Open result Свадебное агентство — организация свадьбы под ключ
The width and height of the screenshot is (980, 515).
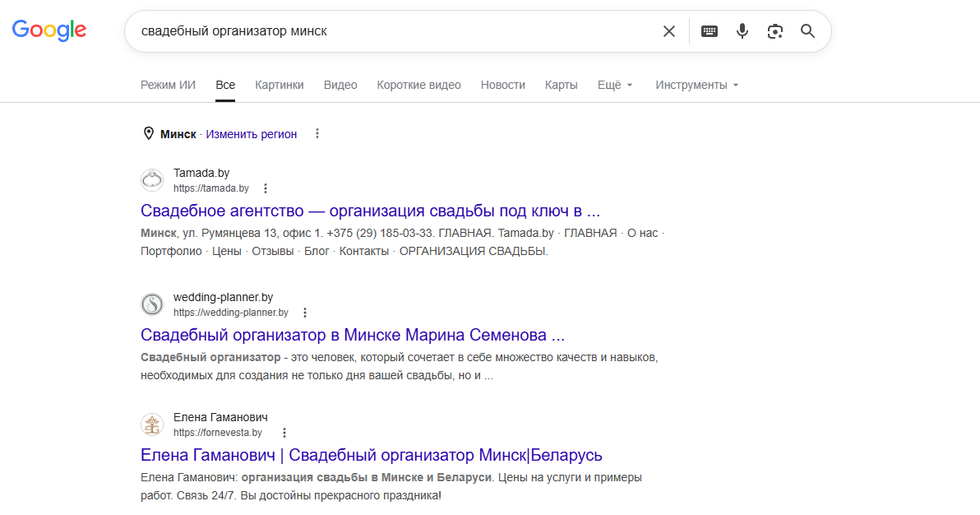click(x=370, y=211)
